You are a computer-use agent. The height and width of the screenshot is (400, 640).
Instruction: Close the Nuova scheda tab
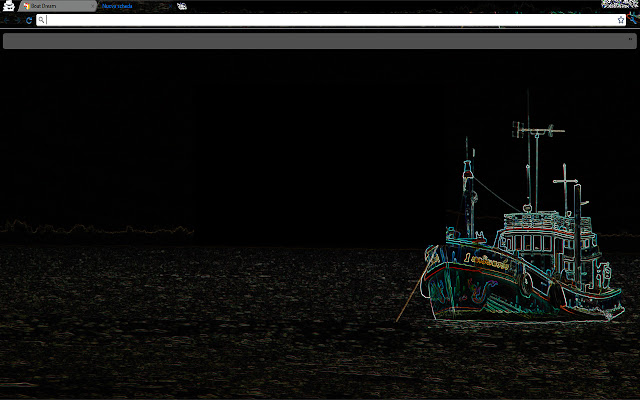click(171, 6)
